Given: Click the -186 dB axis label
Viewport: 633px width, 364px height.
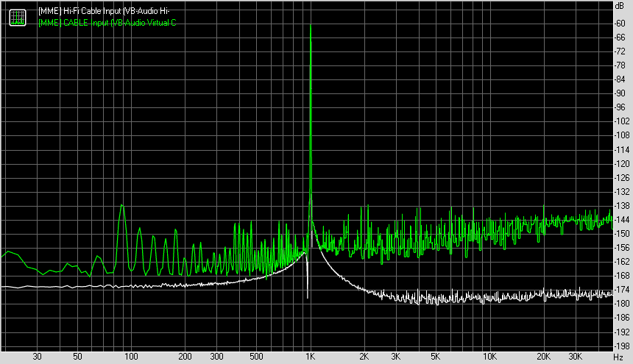Looking at the screenshot, I should 622,318.
